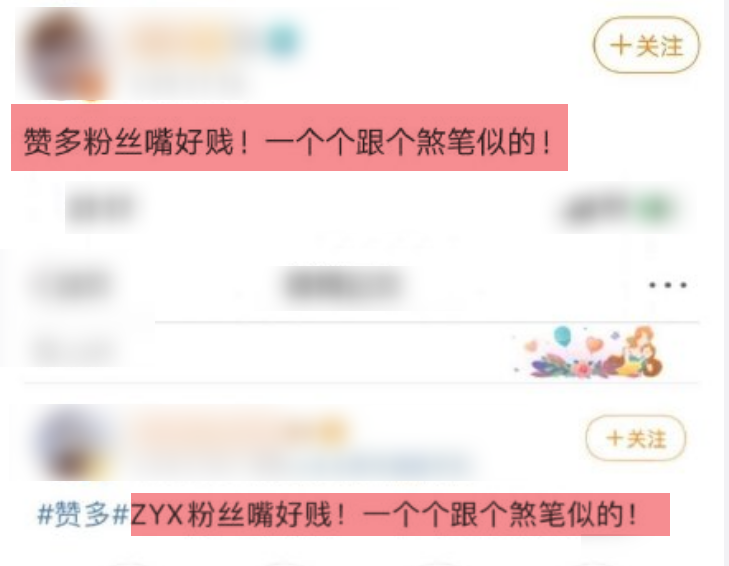Click the blurred timestamp under the first username

(188, 83)
